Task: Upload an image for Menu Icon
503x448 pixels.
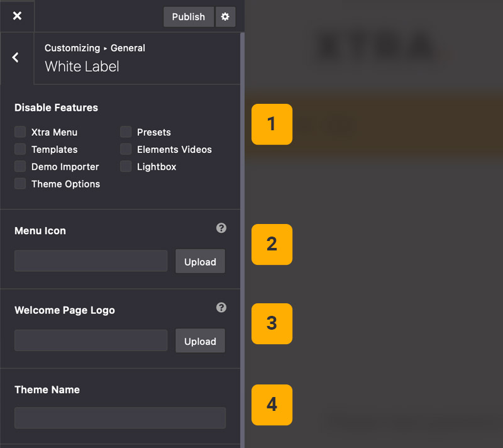Action: [x=200, y=262]
